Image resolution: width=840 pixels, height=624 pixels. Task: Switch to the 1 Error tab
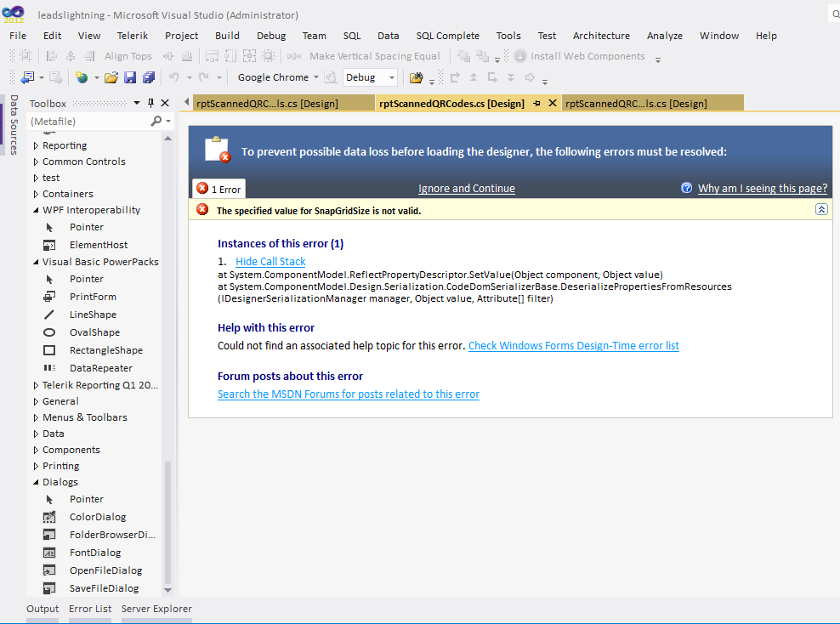(219, 189)
